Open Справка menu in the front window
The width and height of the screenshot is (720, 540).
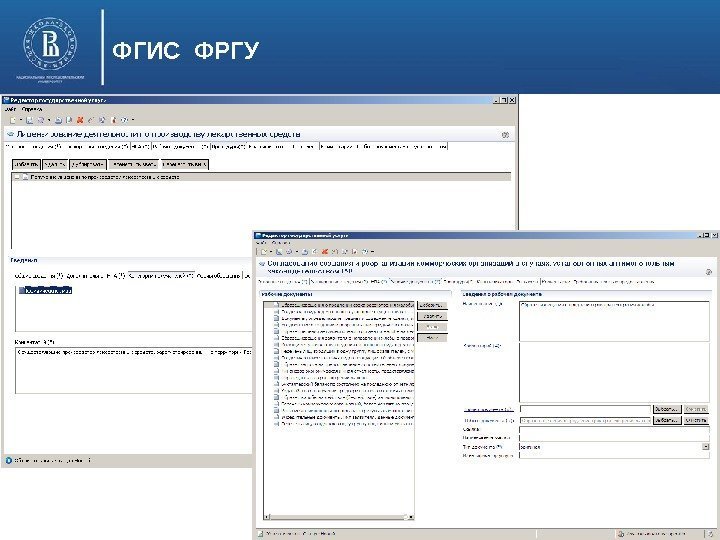tap(281, 242)
